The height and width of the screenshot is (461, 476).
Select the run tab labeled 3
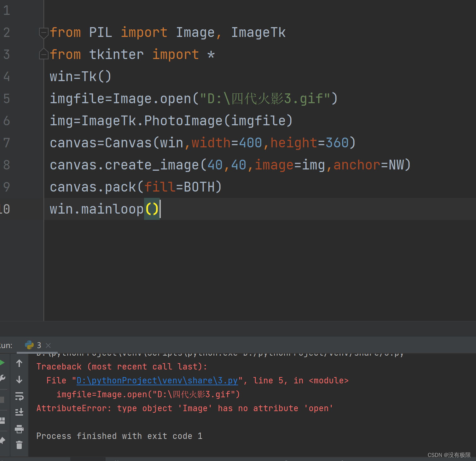pyautogui.click(x=39, y=345)
